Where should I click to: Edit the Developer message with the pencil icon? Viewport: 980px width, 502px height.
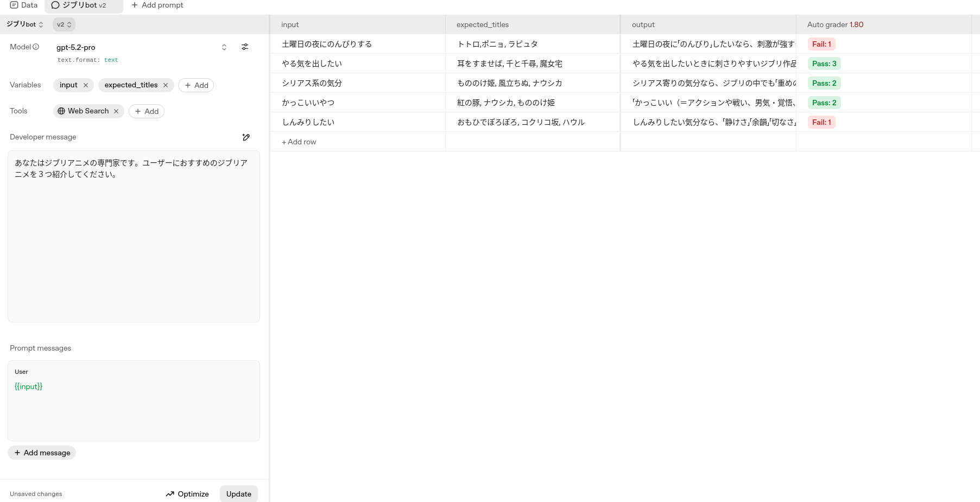pyautogui.click(x=246, y=137)
